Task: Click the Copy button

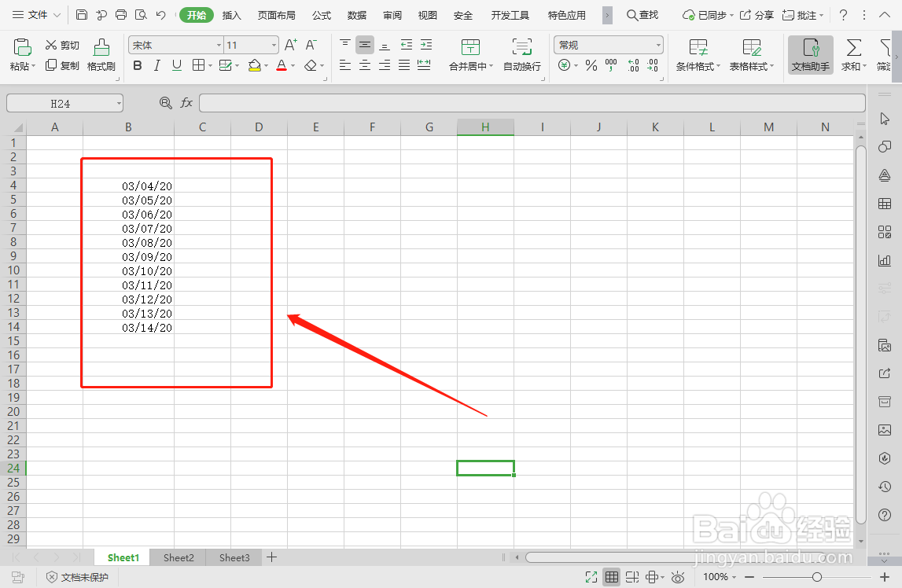Action: 62,65
